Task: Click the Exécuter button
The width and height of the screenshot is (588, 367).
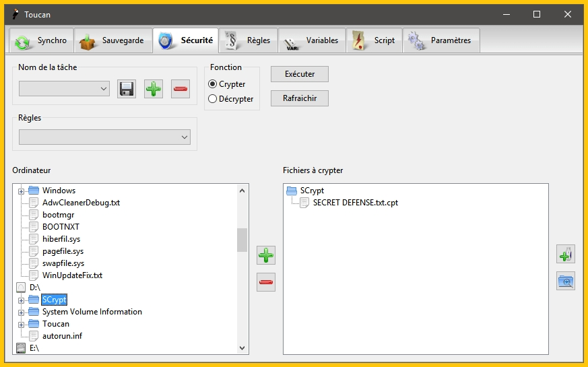Action: (300, 74)
